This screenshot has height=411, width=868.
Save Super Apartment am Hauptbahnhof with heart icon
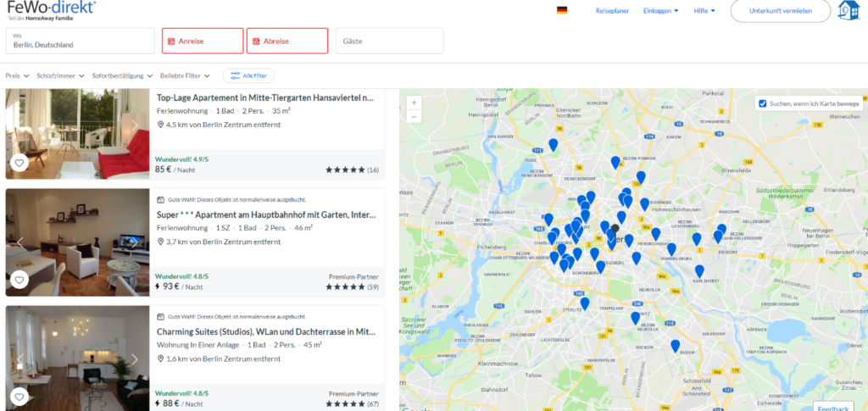pos(19,280)
